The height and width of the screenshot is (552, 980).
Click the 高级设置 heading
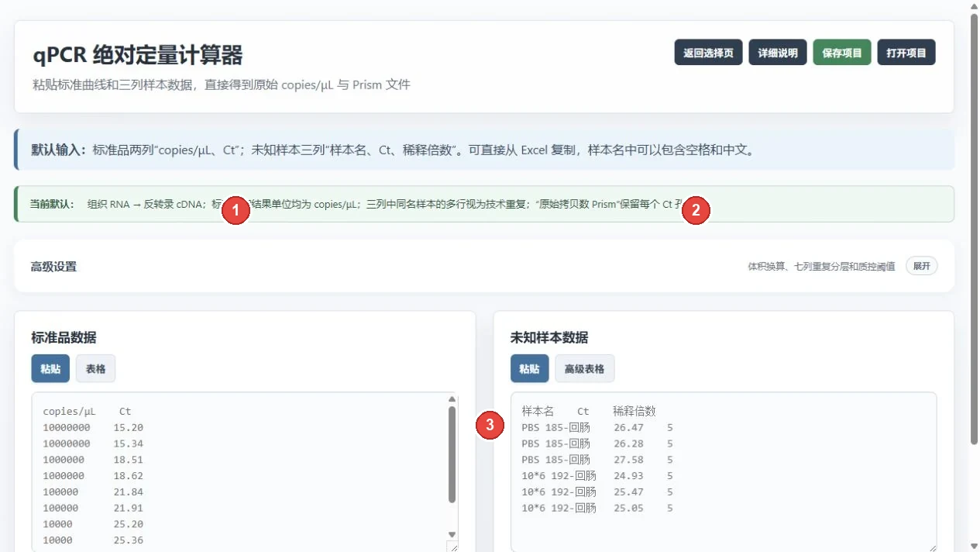click(x=53, y=267)
